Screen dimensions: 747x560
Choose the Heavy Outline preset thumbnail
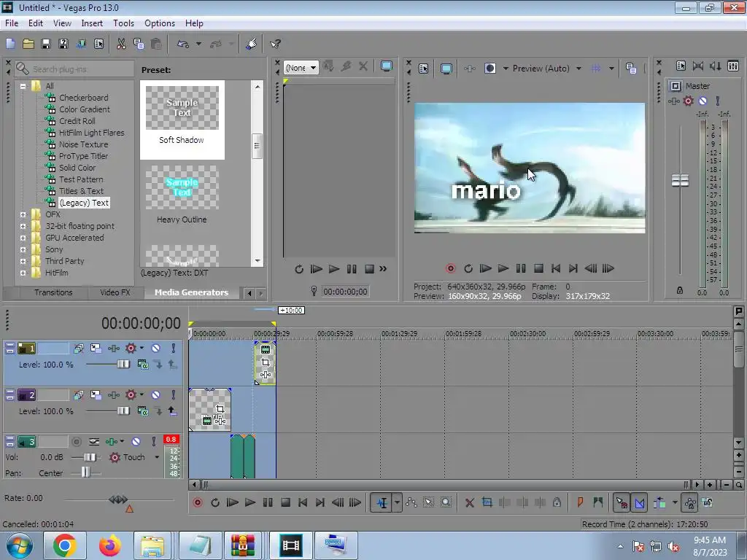[x=182, y=187]
